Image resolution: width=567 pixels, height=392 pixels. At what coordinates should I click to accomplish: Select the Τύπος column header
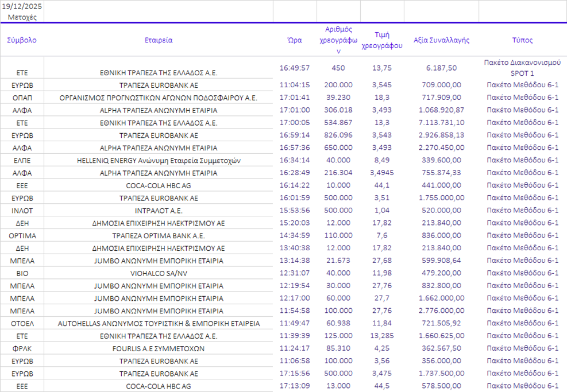pyautogui.click(x=522, y=40)
